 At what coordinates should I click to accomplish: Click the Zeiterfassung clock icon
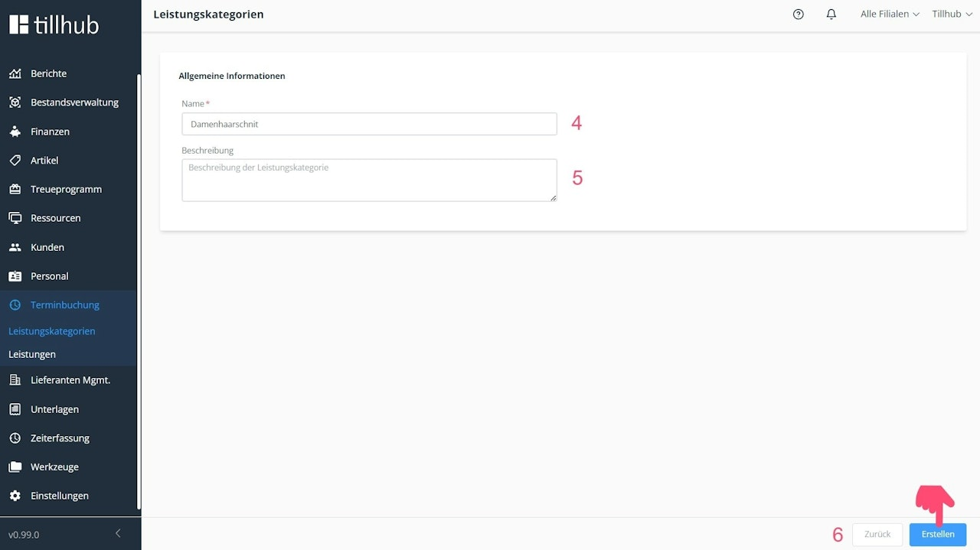click(15, 438)
